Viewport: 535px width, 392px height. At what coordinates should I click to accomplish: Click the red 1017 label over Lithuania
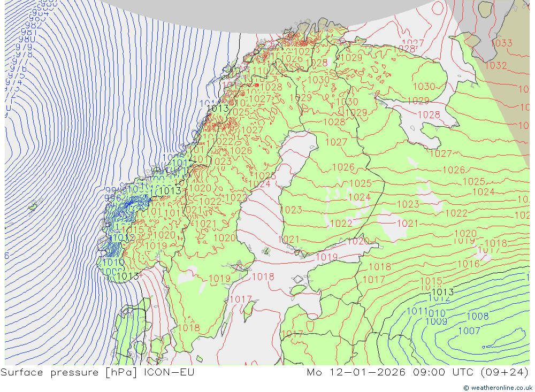tap(293, 334)
